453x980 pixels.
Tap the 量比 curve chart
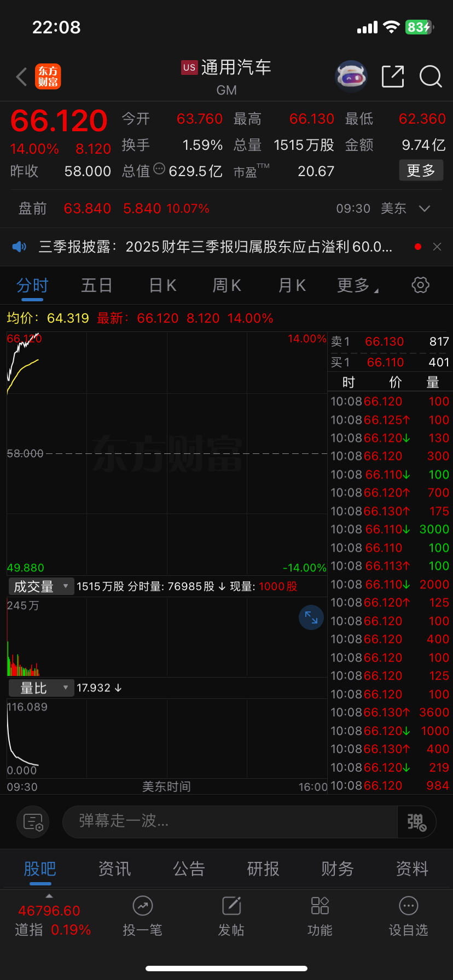(167, 738)
